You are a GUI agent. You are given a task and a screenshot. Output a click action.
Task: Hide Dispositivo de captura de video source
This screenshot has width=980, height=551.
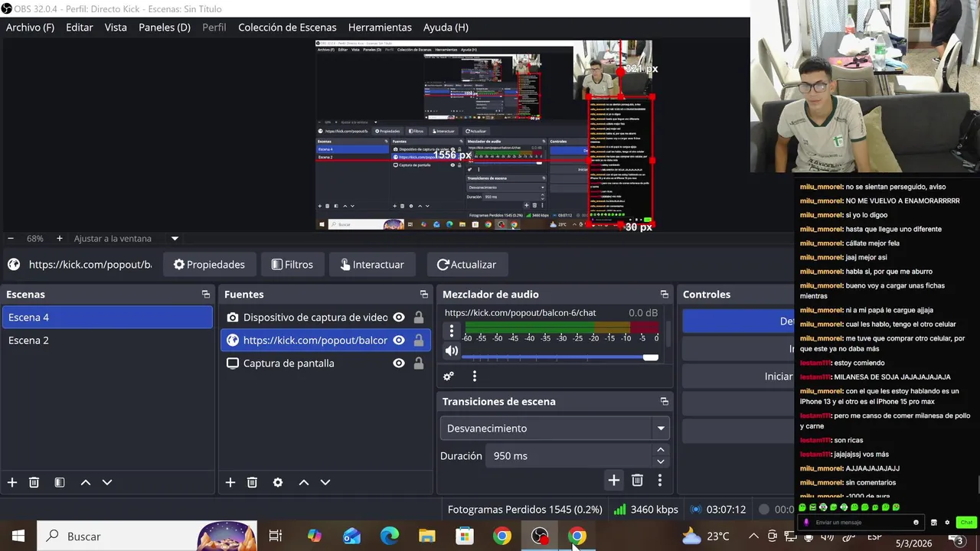tap(399, 317)
